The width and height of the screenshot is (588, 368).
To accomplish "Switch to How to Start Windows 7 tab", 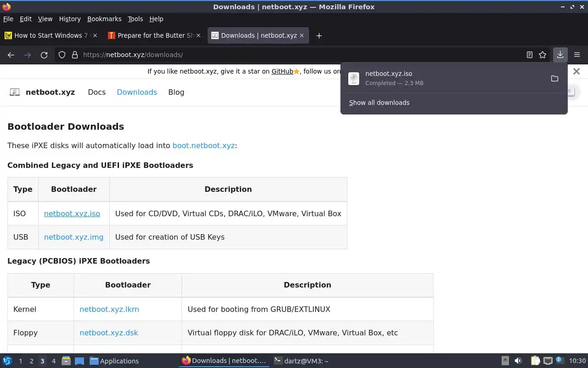I will [51, 35].
